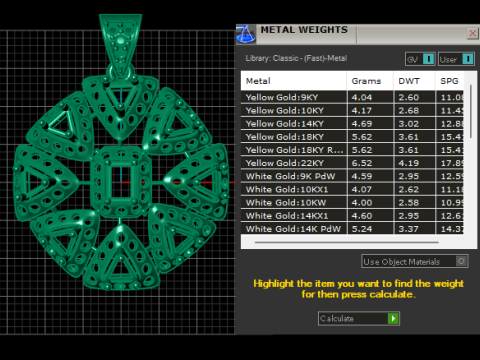The image size is (480, 360).
Task: Click the Library: Classic - (Fast)-Metal label
Action: point(296,58)
